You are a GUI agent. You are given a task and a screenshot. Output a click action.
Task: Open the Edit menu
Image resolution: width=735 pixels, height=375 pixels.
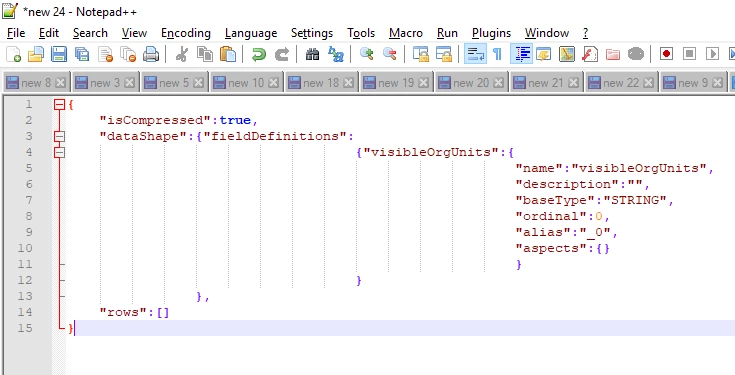coord(49,33)
